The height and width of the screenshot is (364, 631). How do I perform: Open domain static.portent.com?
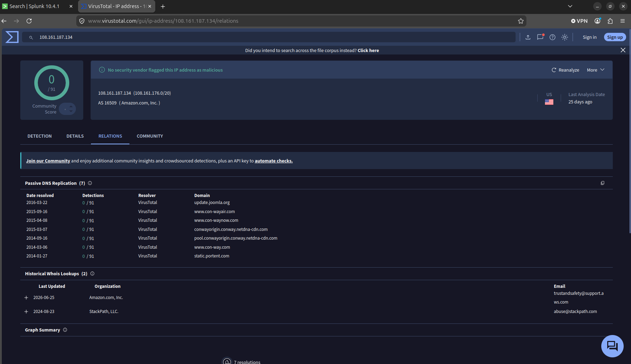click(x=212, y=256)
